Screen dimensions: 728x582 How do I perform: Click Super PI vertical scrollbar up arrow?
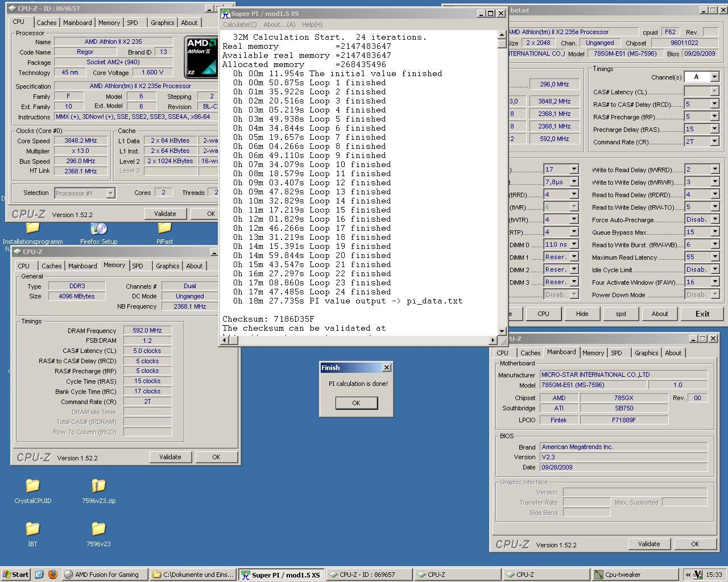(502, 35)
